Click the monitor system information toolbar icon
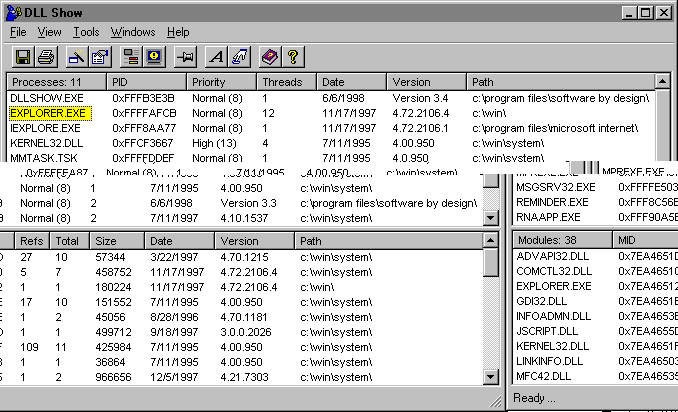The height and width of the screenshot is (412, 678). coord(154,57)
